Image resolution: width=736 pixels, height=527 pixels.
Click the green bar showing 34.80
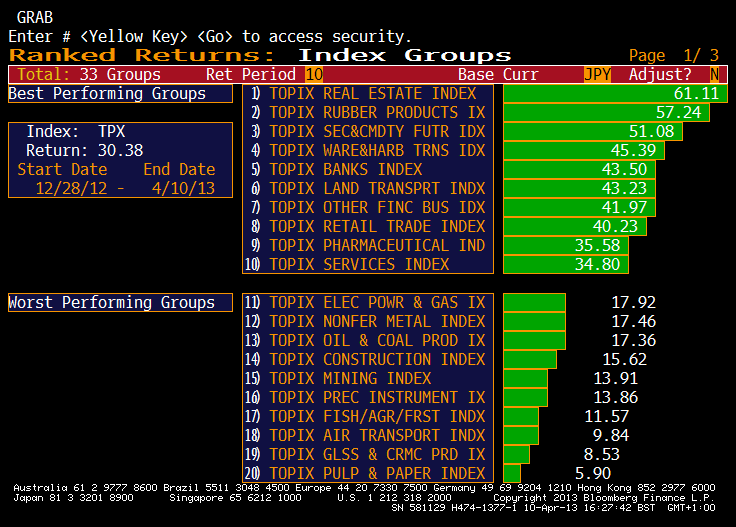(566, 264)
